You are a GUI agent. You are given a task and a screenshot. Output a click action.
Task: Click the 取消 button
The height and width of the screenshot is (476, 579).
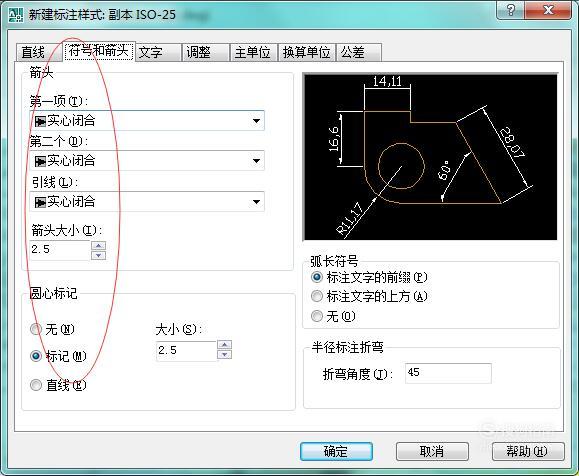coord(432,451)
